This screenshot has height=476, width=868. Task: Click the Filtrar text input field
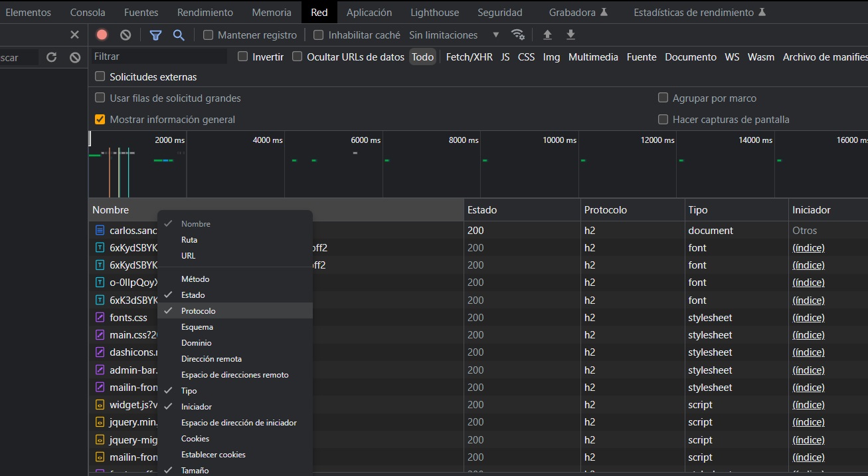(x=159, y=57)
